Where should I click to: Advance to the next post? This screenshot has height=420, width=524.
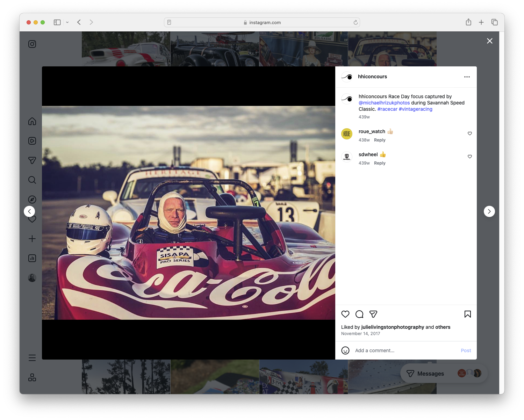tap(489, 211)
